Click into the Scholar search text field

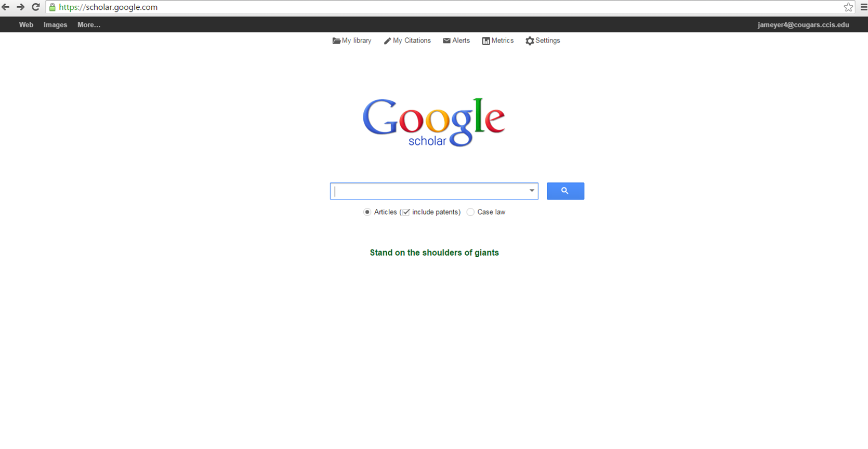click(429, 191)
